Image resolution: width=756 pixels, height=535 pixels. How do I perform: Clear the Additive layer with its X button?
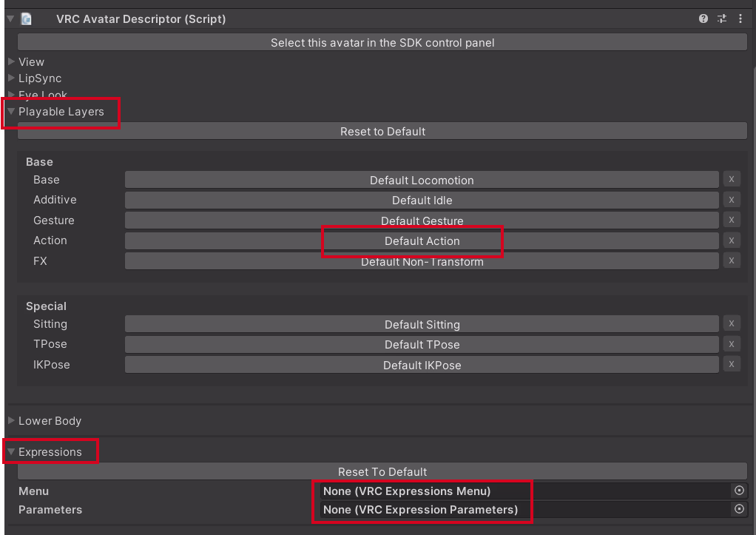pos(732,200)
